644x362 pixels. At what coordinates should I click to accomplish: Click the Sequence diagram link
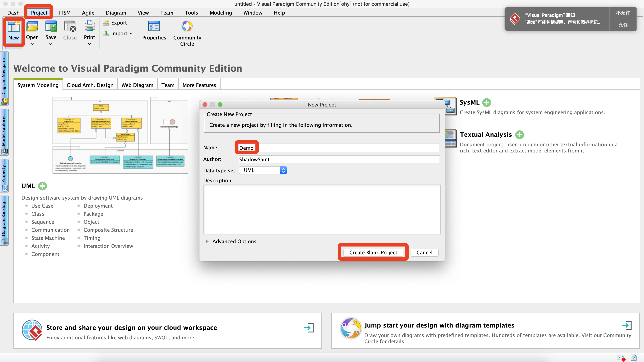point(43,222)
